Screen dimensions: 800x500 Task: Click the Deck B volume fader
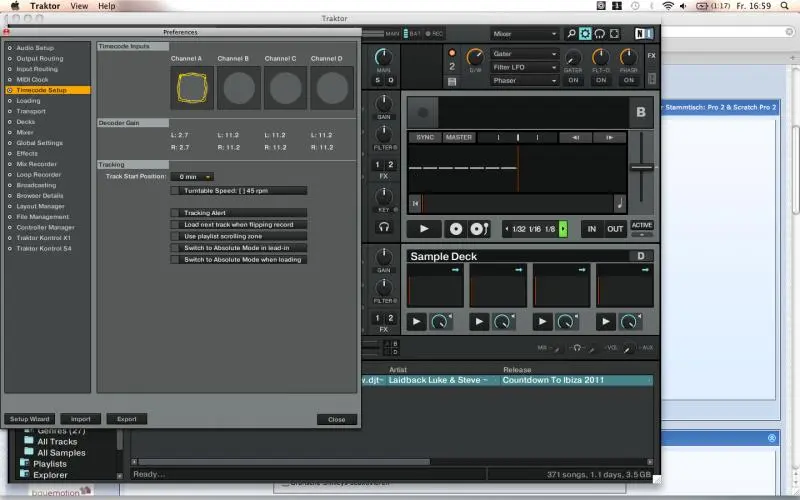pyautogui.click(x=642, y=167)
